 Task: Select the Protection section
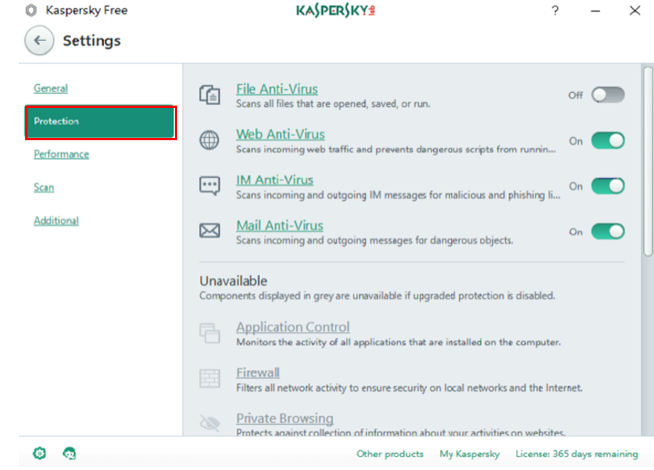pyautogui.click(x=101, y=122)
